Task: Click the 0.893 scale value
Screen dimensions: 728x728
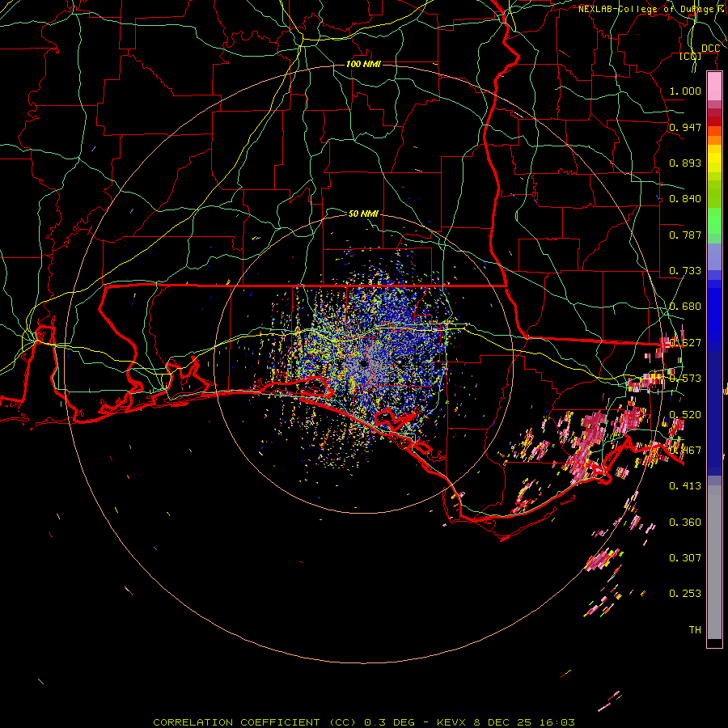Action: point(685,163)
